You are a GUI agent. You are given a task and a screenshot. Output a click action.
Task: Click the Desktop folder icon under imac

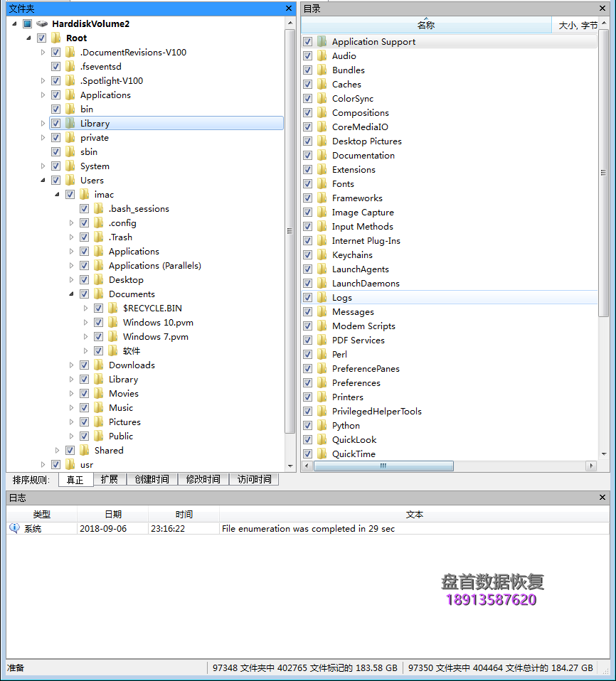(x=99, y=279)
